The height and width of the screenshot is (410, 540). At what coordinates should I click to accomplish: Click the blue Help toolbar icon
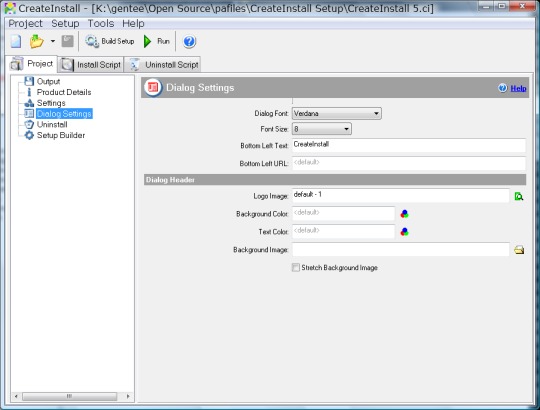tap(189, 42)
